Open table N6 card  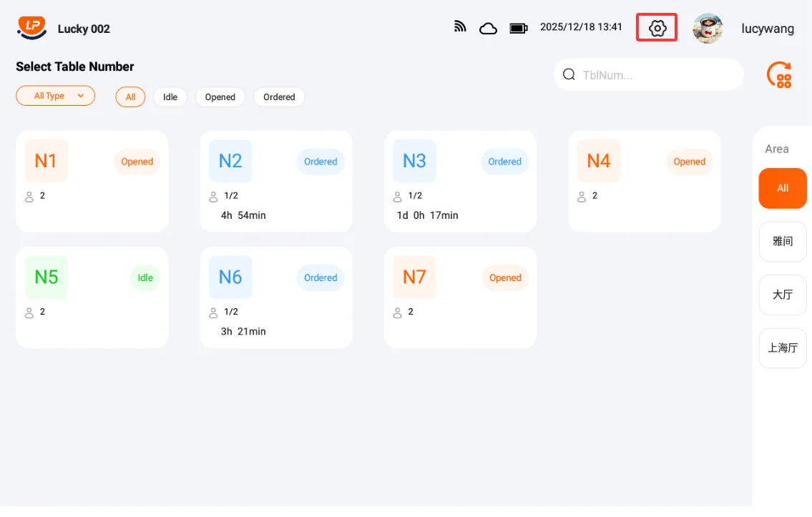click(276, 297)
